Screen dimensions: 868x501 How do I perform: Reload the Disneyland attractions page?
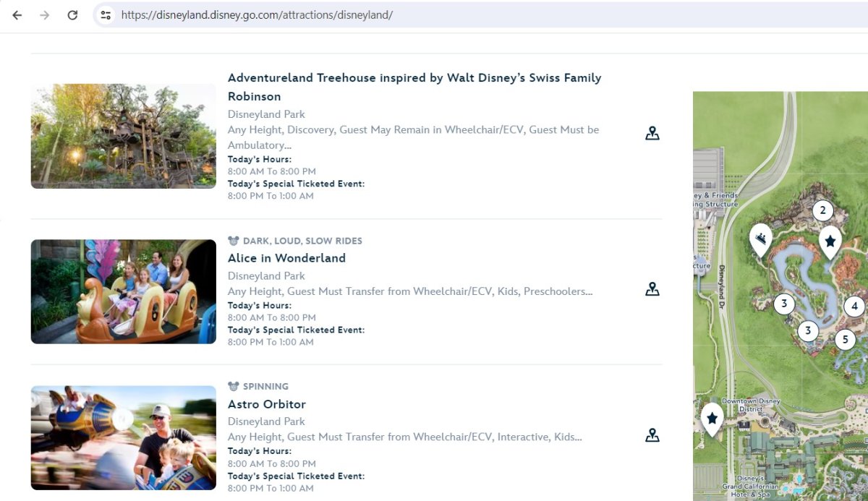point(72,15)
